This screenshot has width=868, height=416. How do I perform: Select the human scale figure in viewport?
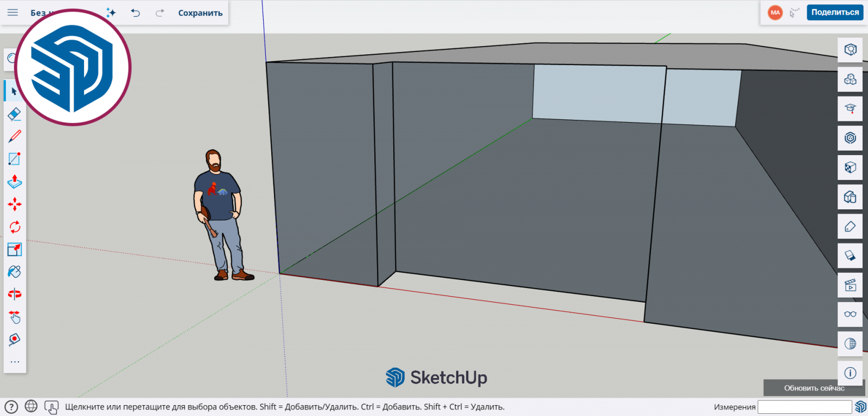[220, 215]
